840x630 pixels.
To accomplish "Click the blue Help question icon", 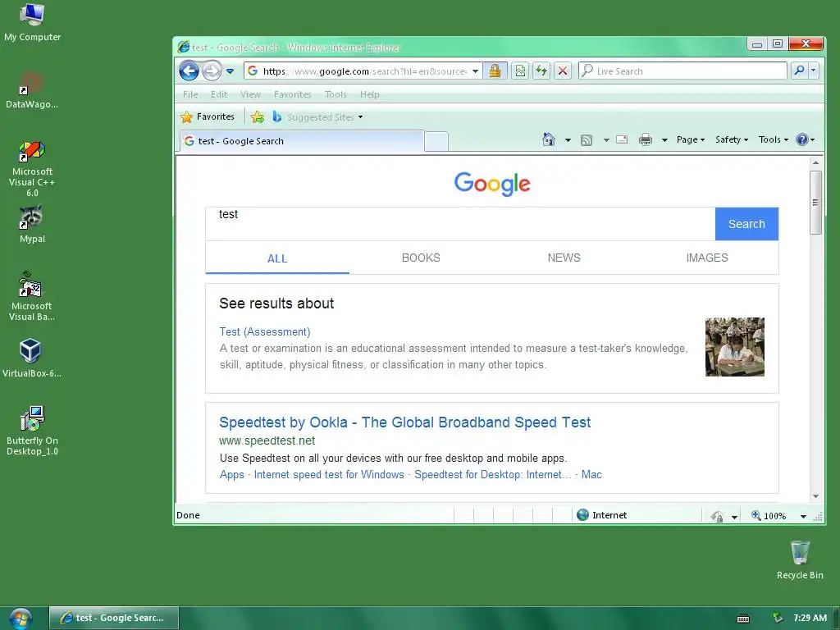I will [x=802, y=139].
